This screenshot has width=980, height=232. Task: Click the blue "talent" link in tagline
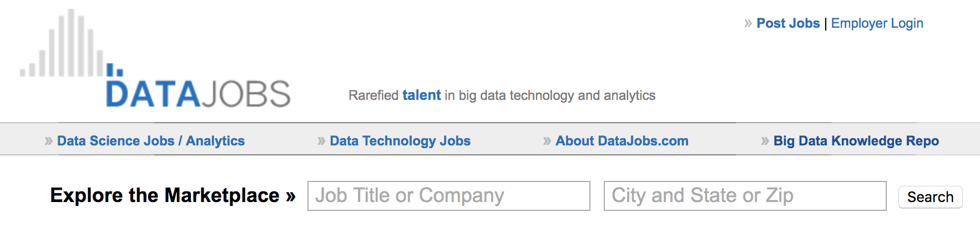click(x=422, y=95)
